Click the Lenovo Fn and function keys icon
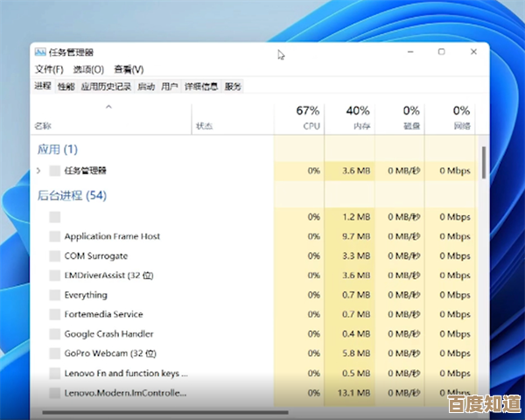Screen dimensions: 525x420 55,373
